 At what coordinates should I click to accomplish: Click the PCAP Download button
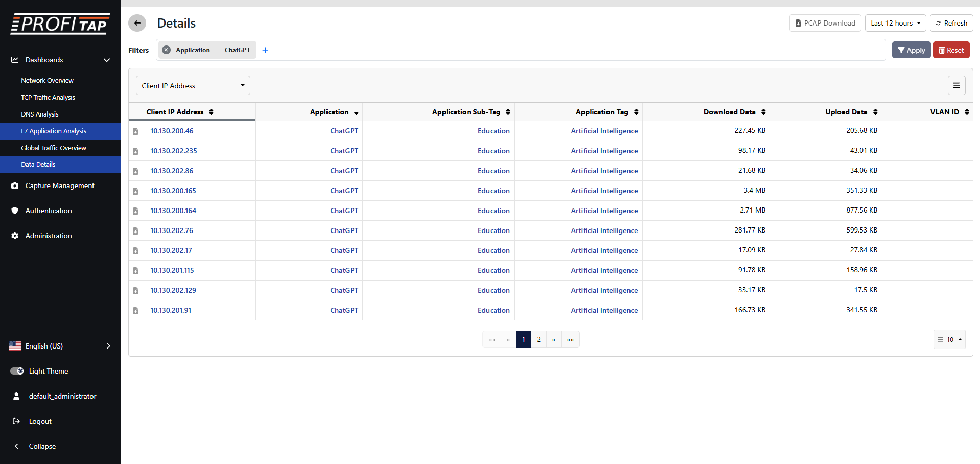825,23
